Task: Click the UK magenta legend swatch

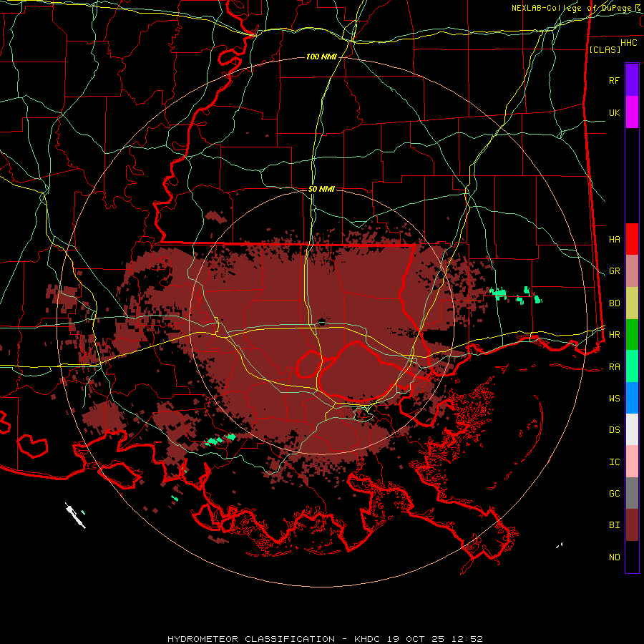Action: 632,112
